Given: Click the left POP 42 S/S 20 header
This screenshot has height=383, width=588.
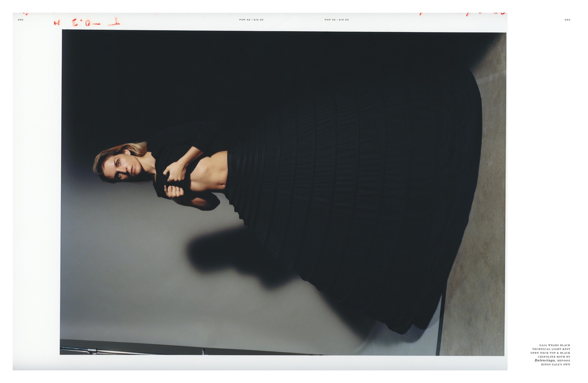Looking at the screenshot, I should [x=251, y=20].
